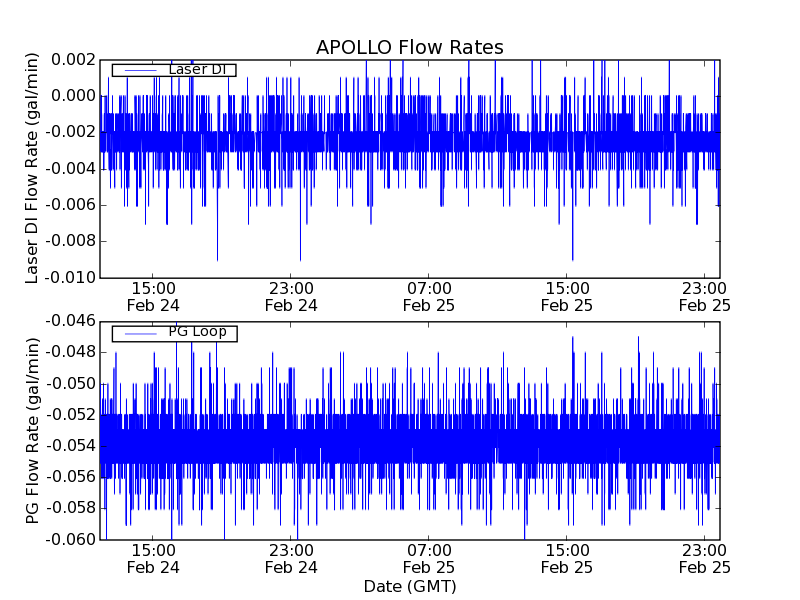Click the Laser DI Flow Rate y-axis label
Image resolution: width=800 pixels, height=600 pixels.
33,168
